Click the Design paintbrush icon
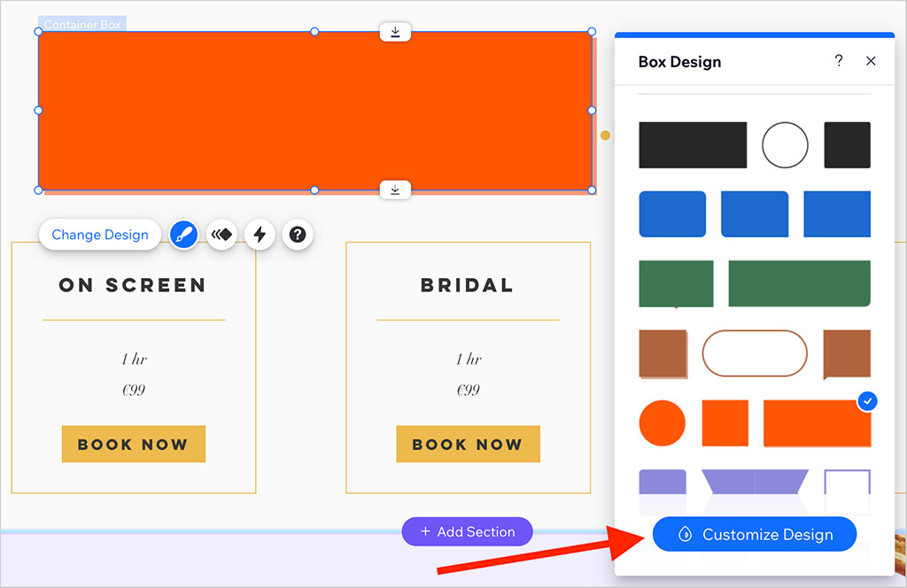Viewport: 907px width, 588px height. 183,234
